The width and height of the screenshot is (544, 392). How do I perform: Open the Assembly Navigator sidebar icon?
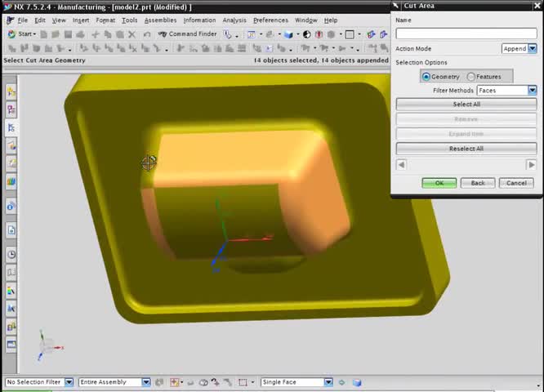11,92
